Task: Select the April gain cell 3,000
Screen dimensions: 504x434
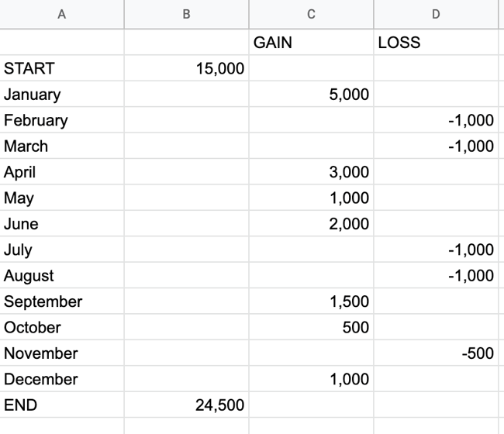Action: tap(310, 172)
